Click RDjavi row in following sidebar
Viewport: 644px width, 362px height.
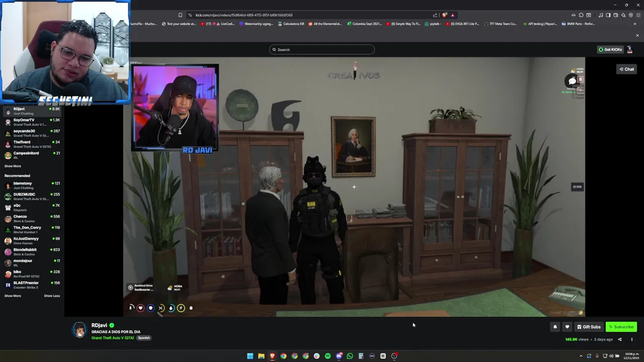point(32,111)
